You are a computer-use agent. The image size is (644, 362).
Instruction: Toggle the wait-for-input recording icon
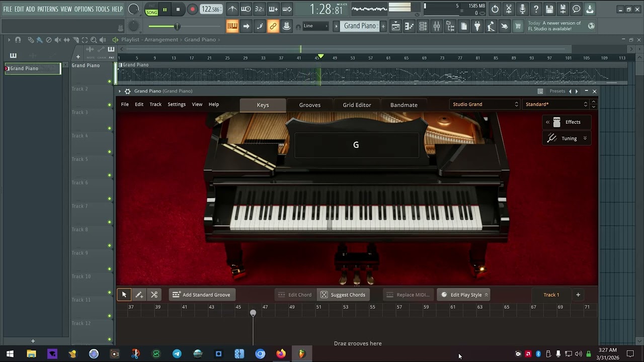click(246, 9)
